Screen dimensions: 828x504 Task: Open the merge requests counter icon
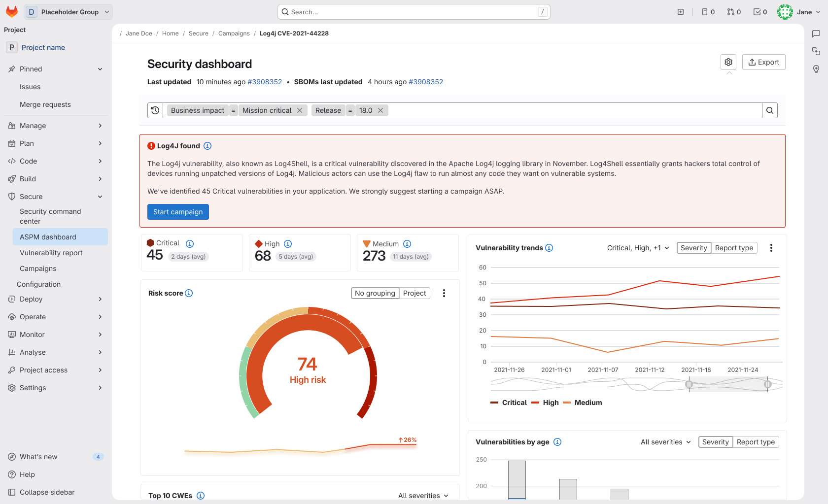click(734, 12)
